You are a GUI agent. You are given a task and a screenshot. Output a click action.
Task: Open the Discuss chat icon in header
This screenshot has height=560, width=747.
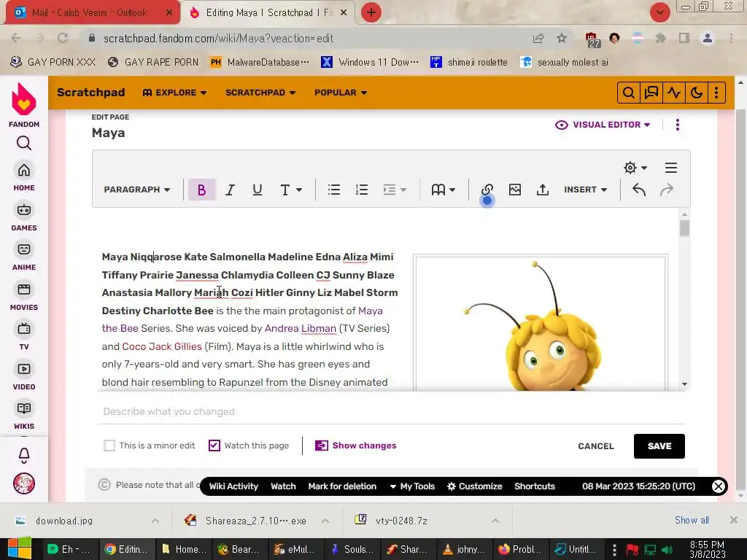651,93
